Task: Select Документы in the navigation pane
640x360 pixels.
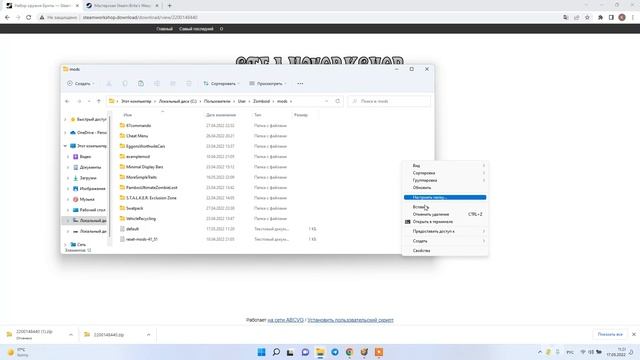Action: tap(90, 167)
